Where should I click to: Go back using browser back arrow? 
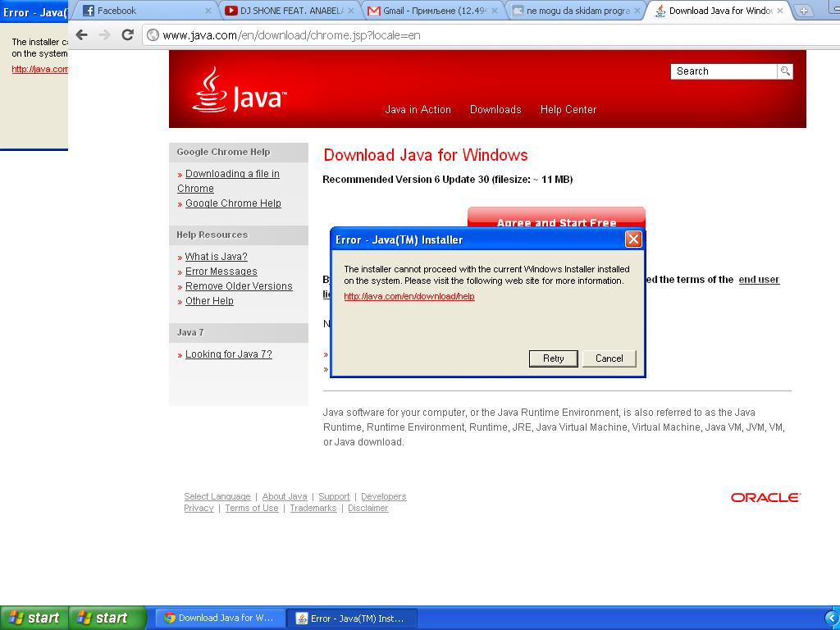(81, 35)
